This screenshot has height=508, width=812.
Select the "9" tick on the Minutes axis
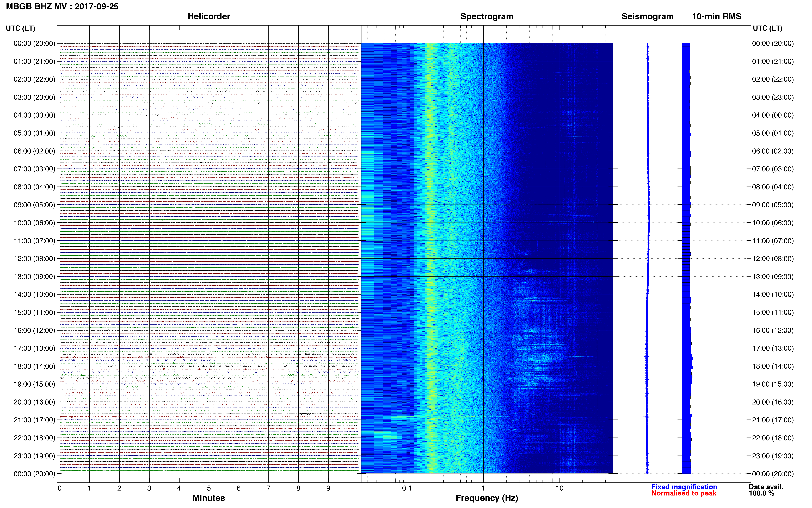(328, 488)
